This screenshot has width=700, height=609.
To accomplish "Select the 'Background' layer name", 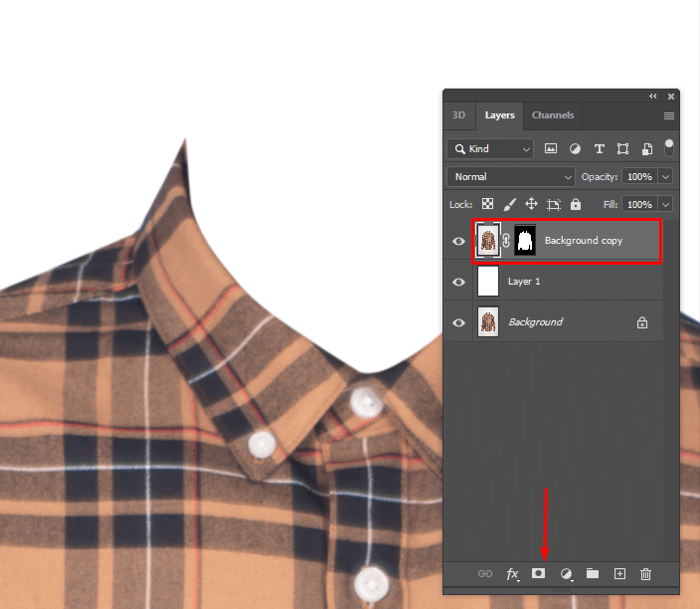I will click(536, 321).
